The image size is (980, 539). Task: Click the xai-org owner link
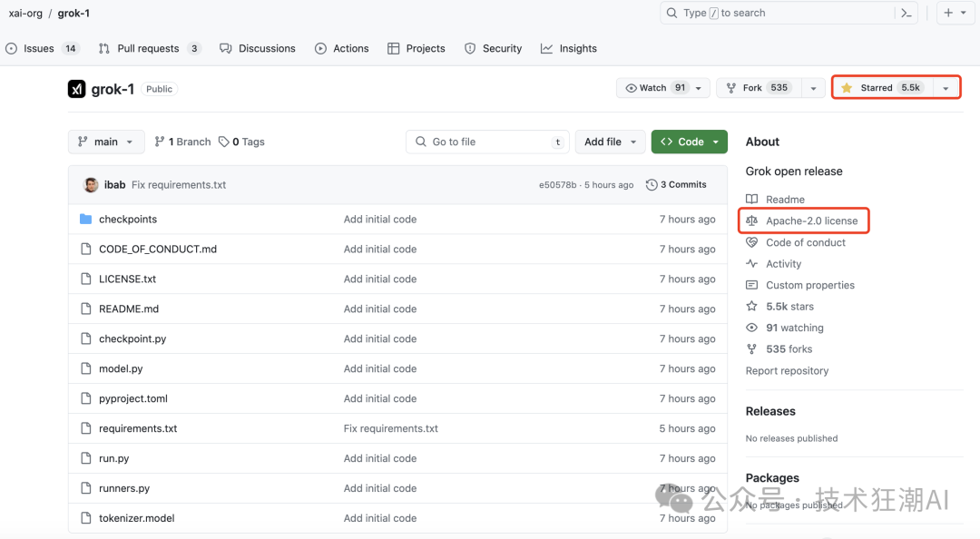tap(25, 13)
